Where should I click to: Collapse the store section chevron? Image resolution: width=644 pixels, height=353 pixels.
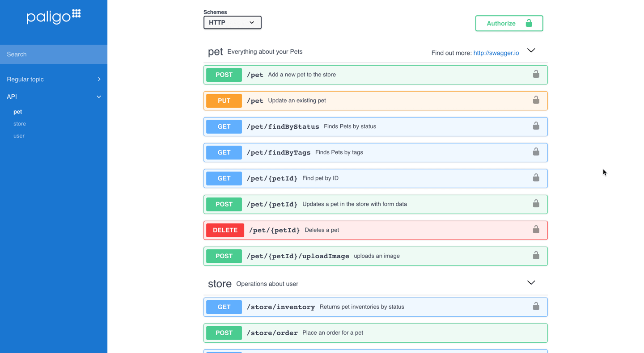(x=531, y=282)
